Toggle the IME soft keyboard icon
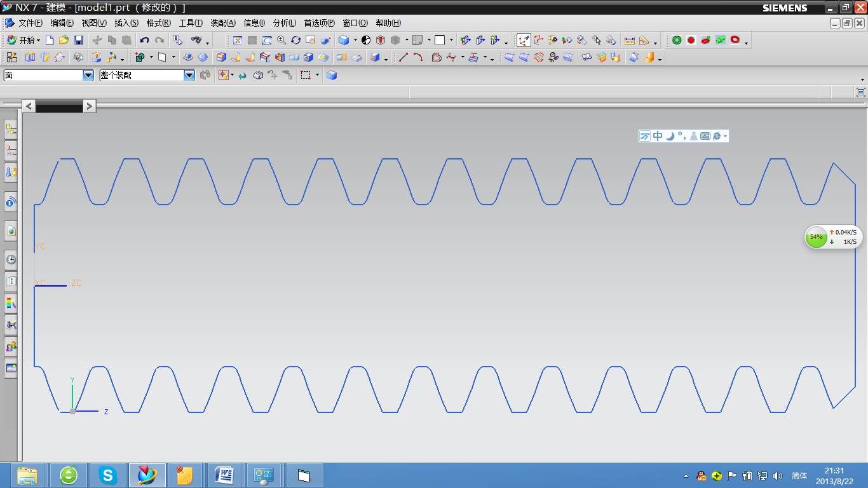 (705, 136)
